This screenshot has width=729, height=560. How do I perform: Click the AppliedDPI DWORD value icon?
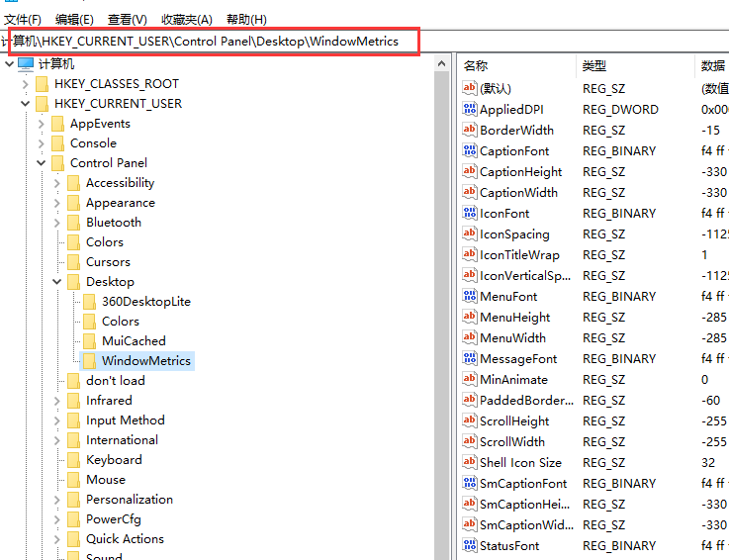click(x=470, y=110)
